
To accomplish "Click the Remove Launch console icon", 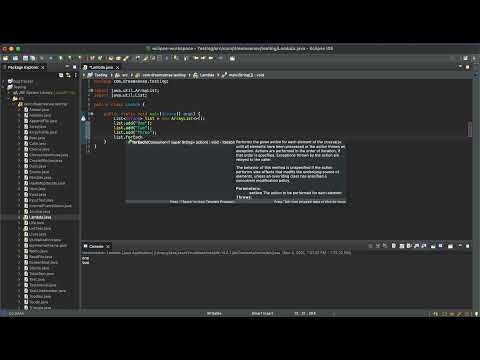I will pos(378,246).
